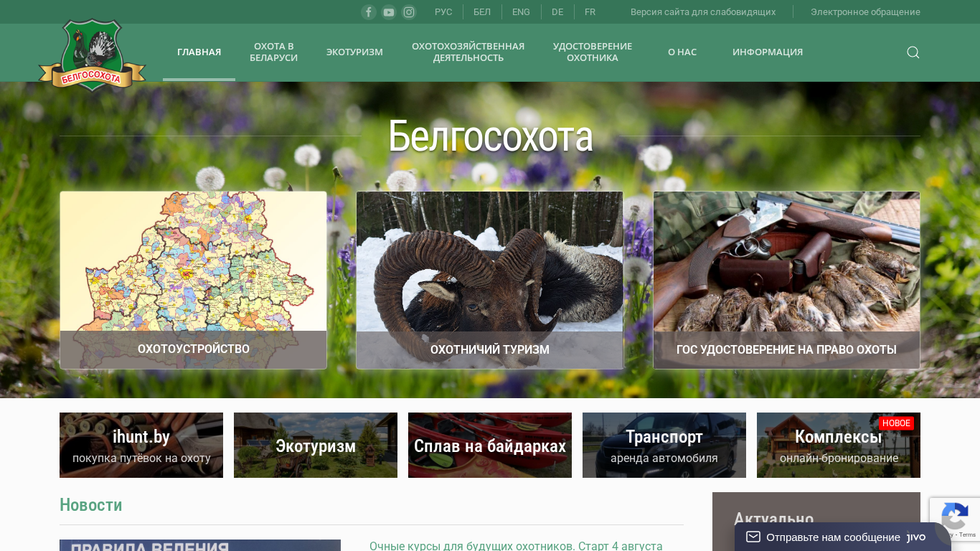980x551 pixels.
Task: Open the ОХОТНИЧИЙ ТУРИЗМ card
Action: [490, 281]
